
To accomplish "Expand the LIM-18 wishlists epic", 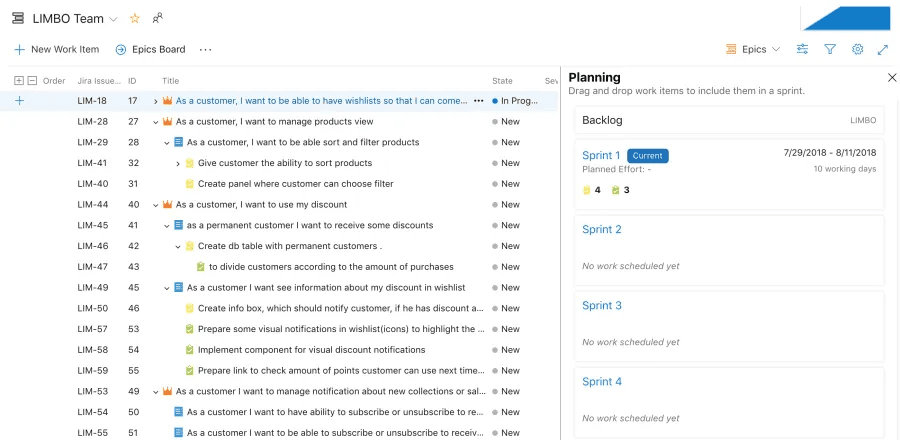I will click(156, 101).
